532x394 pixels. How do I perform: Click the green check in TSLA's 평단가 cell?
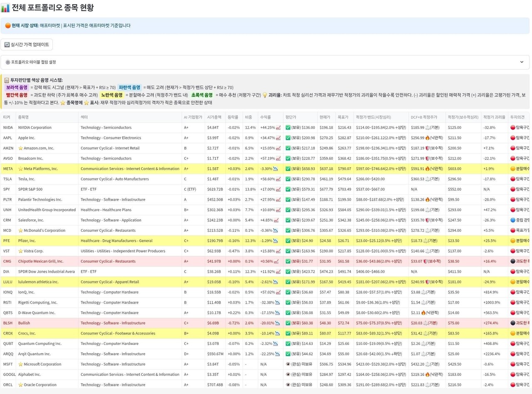[288, 179]
